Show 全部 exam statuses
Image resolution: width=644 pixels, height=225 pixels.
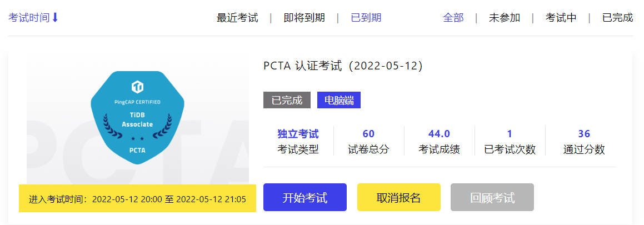tap(453, 18)
